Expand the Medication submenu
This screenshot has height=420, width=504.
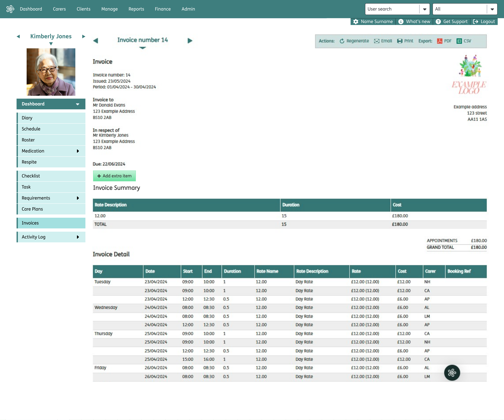pyautogui.click(x=78, y=151)
